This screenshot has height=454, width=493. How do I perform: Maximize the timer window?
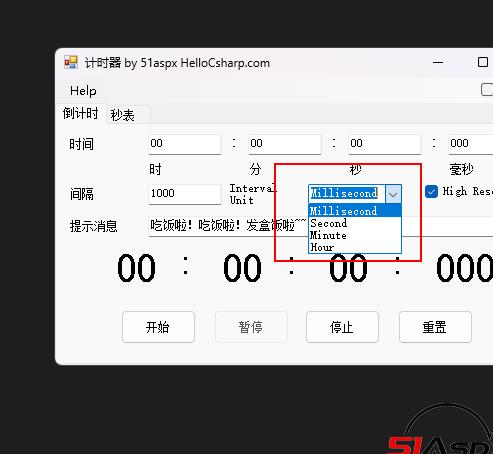pyautogui.click(x=483, y=62)
